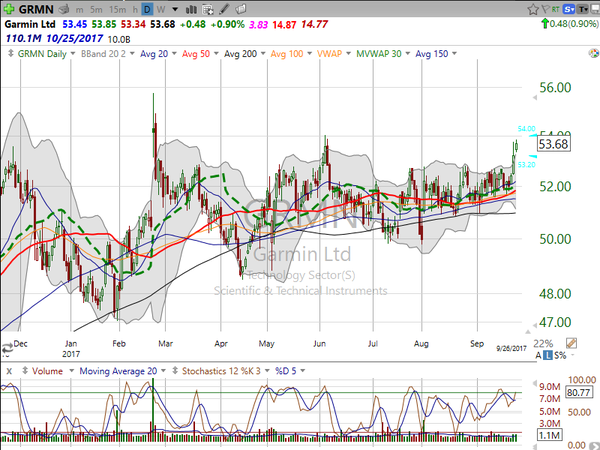Open the Stochastics 12 %K 3 dropdown
The image size is (600, 450).
(x=267, y=371)
